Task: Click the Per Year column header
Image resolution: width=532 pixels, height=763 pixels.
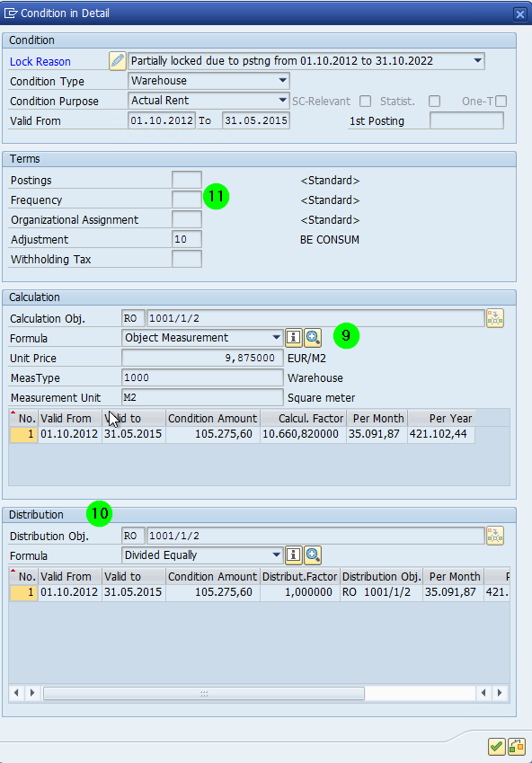Action: coord(441,419)
